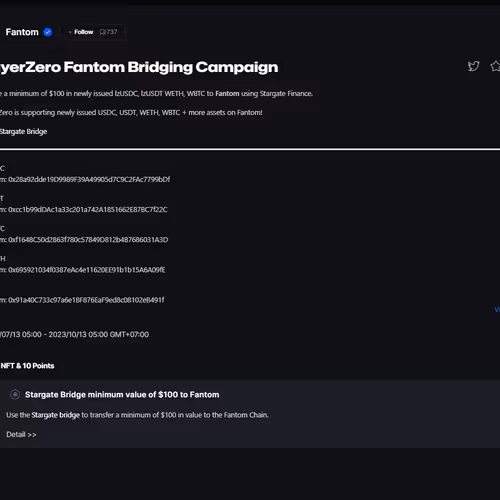The image size is (500, 500).
Task: Click the Fantom verified badge icon
Action: (48, 32)
